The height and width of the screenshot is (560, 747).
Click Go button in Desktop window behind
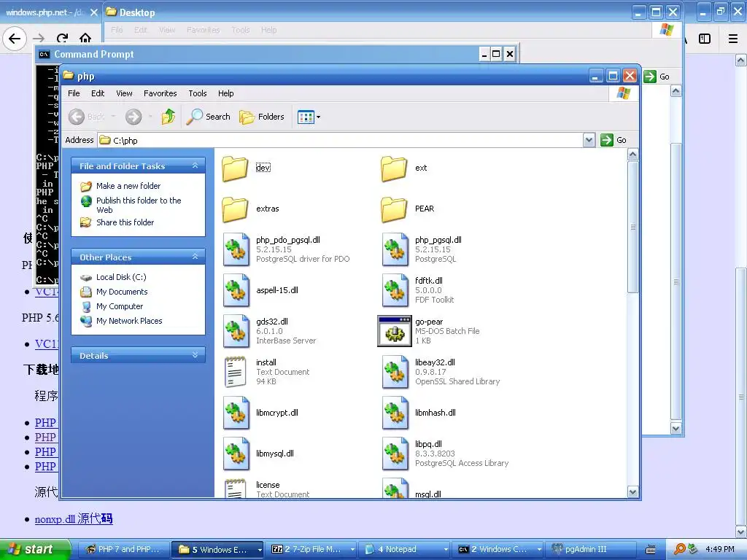click(657, 77)
